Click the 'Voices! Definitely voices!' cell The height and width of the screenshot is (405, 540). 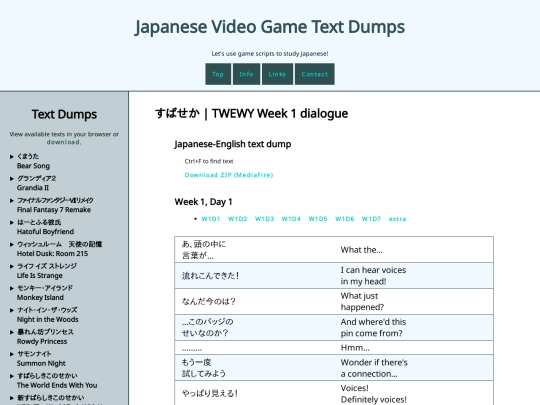[x=414, y=394]
